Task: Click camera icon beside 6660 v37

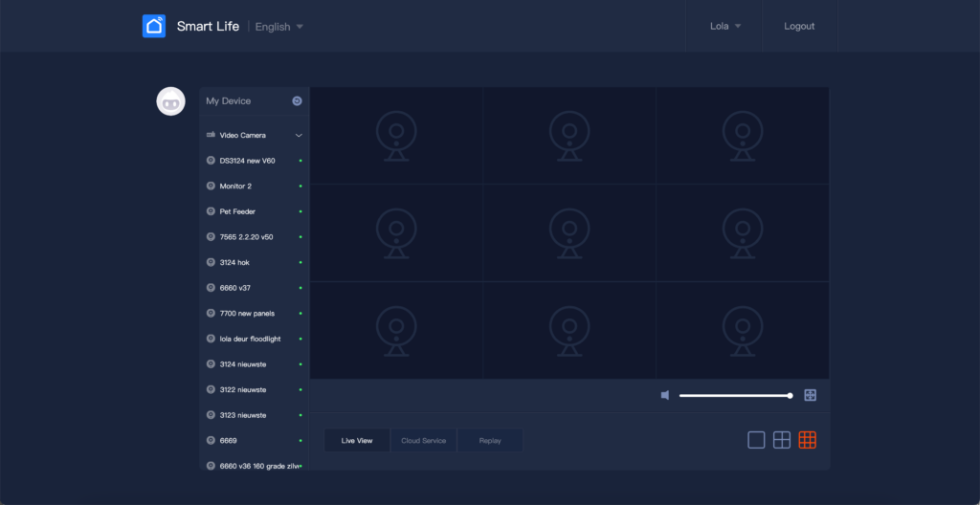Action: coord(211,288)
